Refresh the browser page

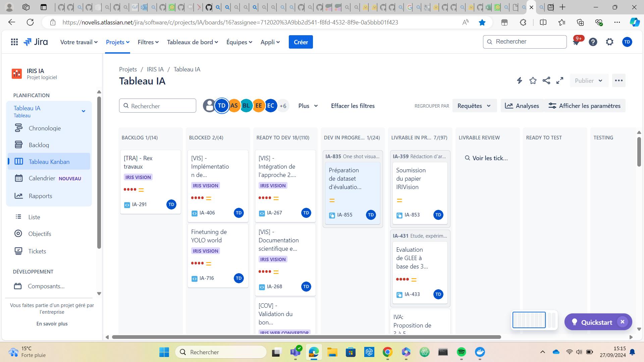point(30,22)
